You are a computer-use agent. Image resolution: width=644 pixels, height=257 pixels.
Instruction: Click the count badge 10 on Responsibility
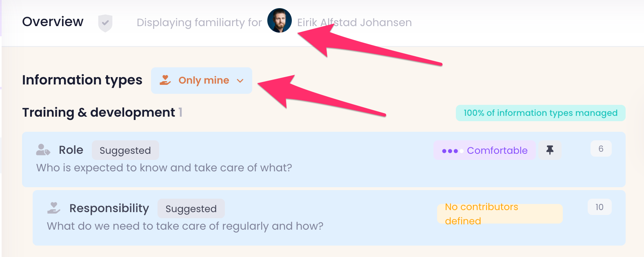[599, 207]
